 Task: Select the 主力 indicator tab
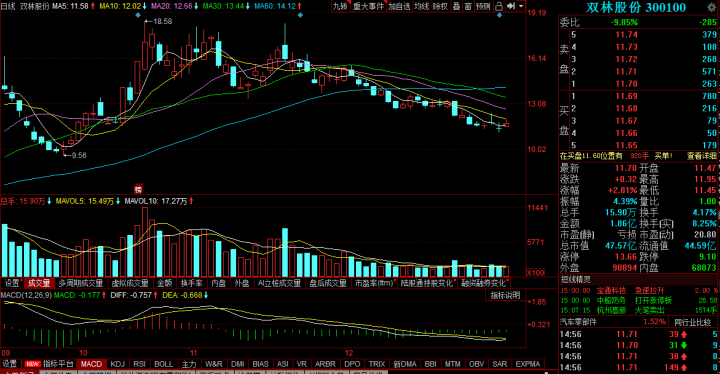(189, 364)
